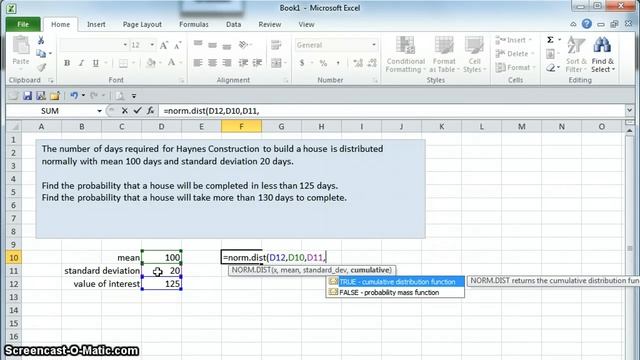Click the AutoSum sigma icon
Image resolution: width=640 pixels, height=360 pixels.
click(550, 40)
